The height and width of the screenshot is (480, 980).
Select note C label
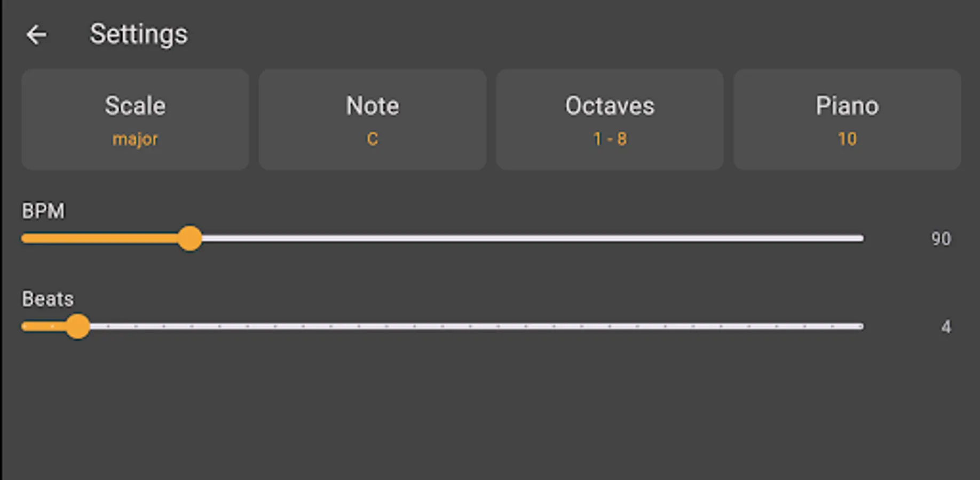click(373, 139)
